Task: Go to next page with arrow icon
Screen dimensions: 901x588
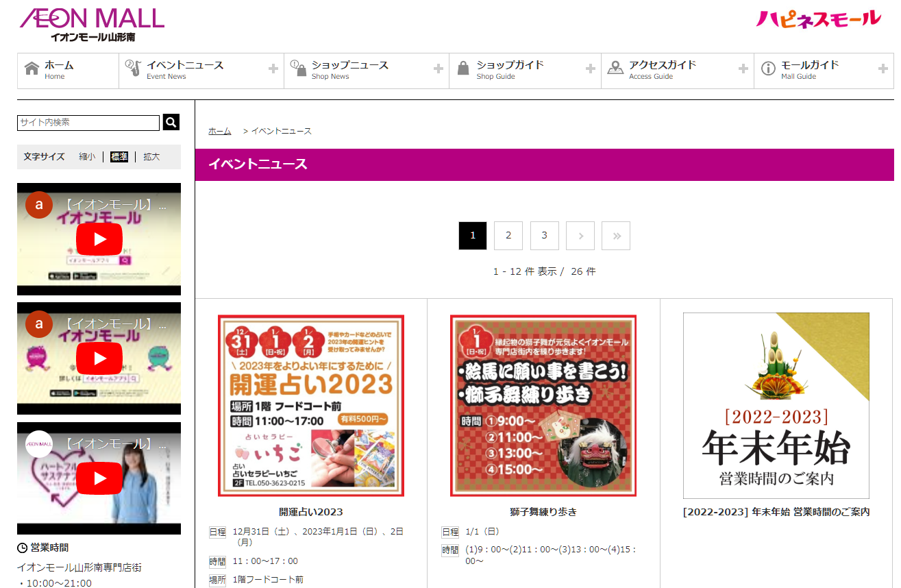Action: [580, 236]
